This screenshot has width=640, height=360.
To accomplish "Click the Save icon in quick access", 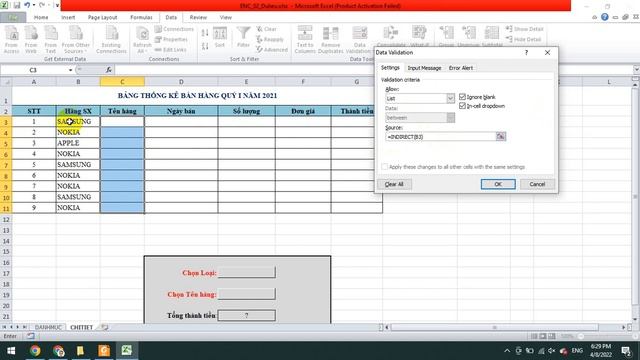I will click(x=17, y=5).
